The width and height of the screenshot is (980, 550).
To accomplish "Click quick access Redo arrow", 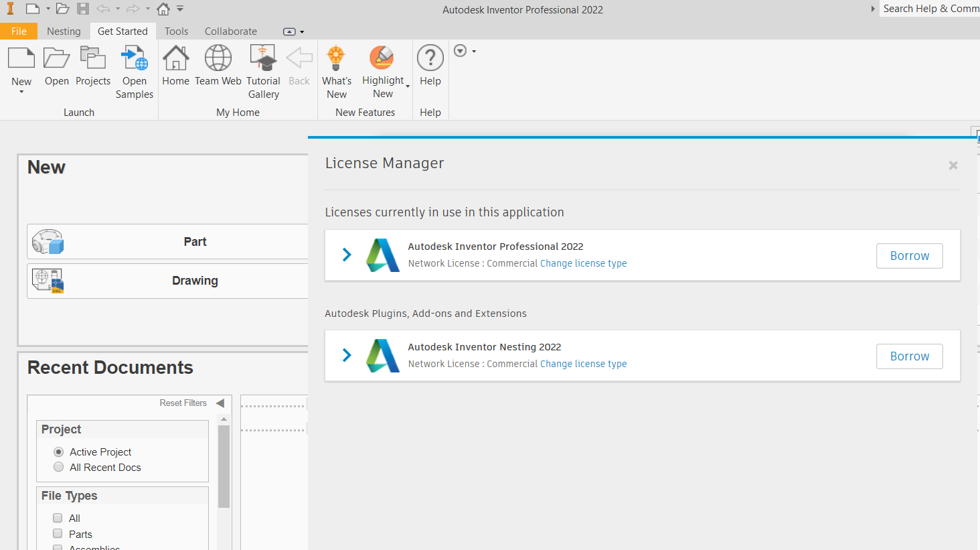I will coord(133,9).
